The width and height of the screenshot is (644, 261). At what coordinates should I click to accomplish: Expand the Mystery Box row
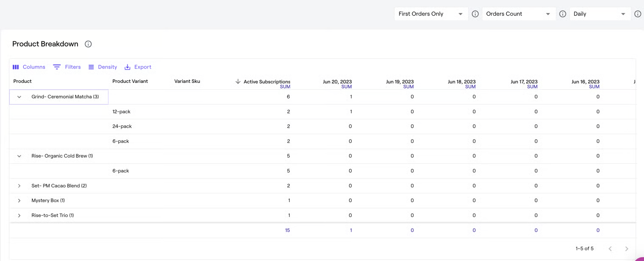[19, 201]
